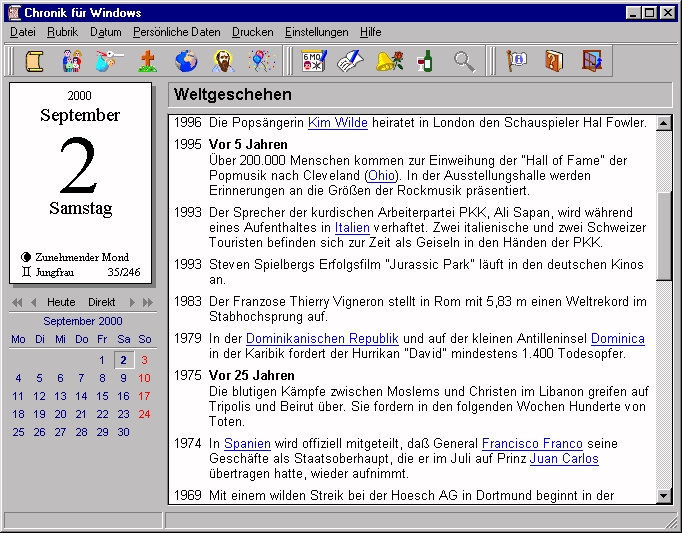Click the Heute button
The height and width of the screenshot is (533, 682).
(x=61, y=302)
